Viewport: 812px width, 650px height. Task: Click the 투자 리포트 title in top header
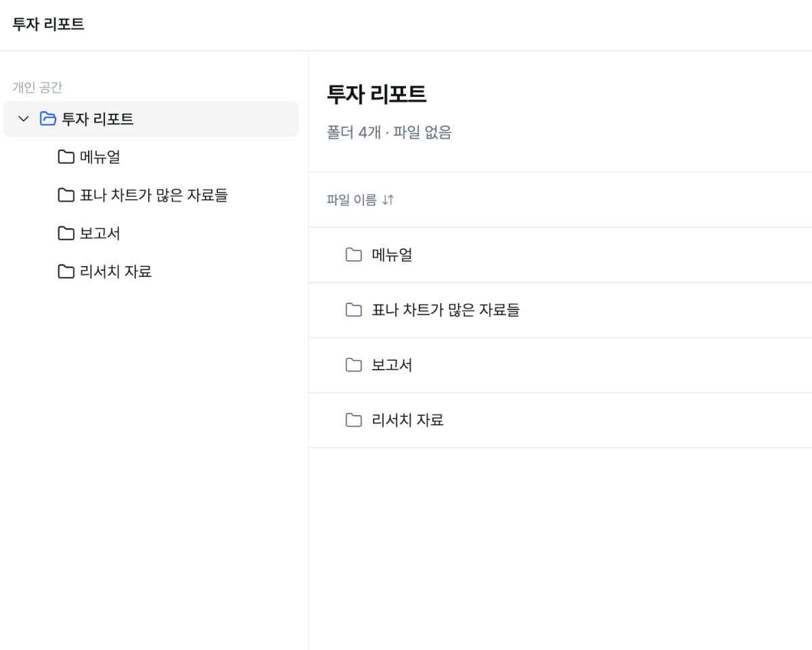click(48, 24)
